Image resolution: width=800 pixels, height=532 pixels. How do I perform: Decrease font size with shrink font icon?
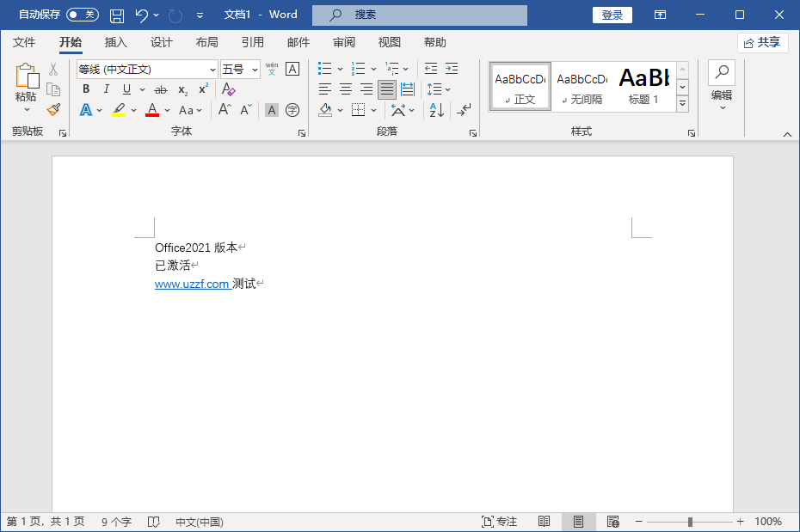pos(246,109)
